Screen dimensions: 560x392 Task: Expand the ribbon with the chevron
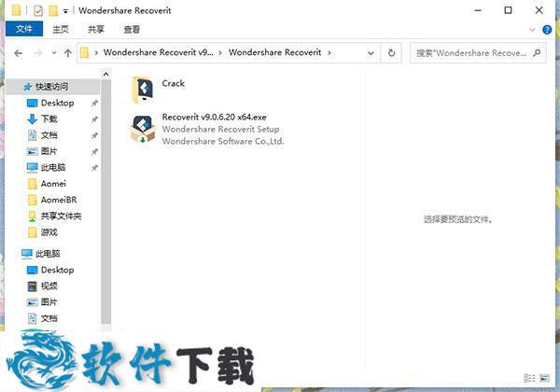532,30
